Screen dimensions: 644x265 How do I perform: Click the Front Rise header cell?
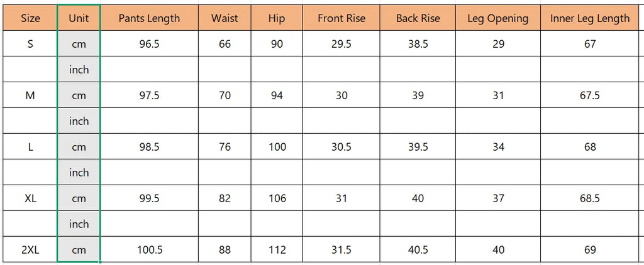[x=341, y=18]
